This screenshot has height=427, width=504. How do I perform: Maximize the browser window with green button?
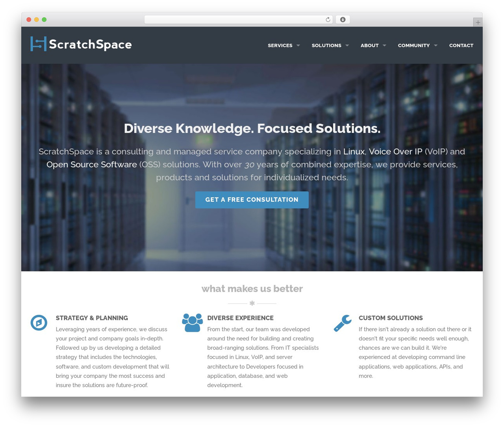44,20
